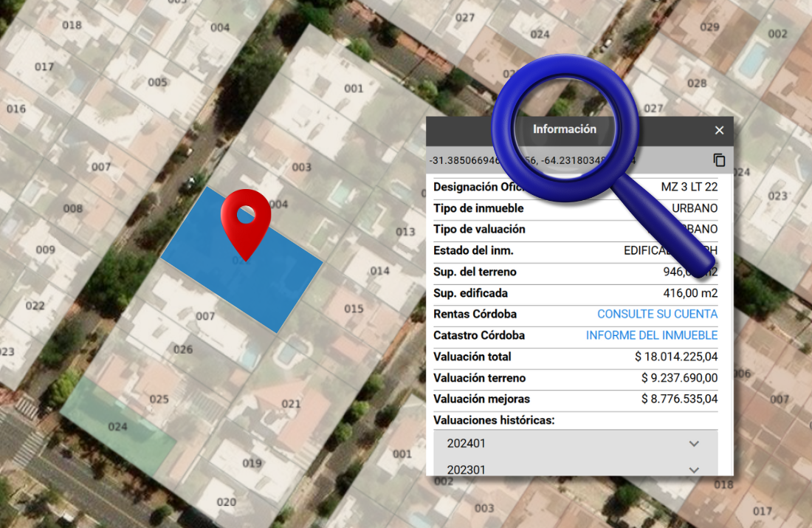Click the MZ 3 LT 22 designation value
Image resolution: width=812 pixels, height=528 pixels.
[689, 187]
